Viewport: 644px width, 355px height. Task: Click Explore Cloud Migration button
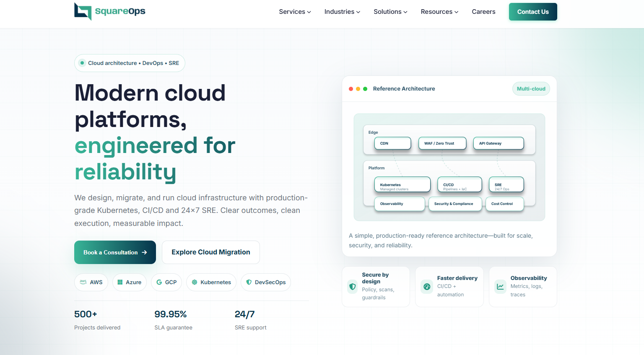click(211, 252)
